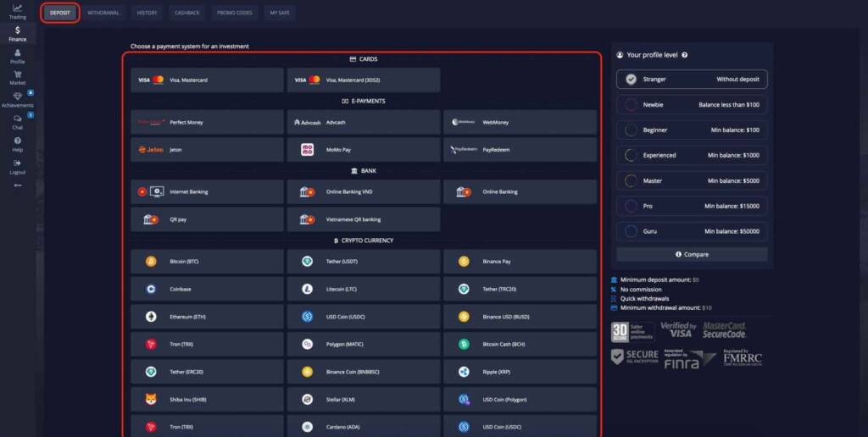Select Perfect Money e-payment
Image resolution: width=868 pixels, height=437 pixels.
[207, 122]
